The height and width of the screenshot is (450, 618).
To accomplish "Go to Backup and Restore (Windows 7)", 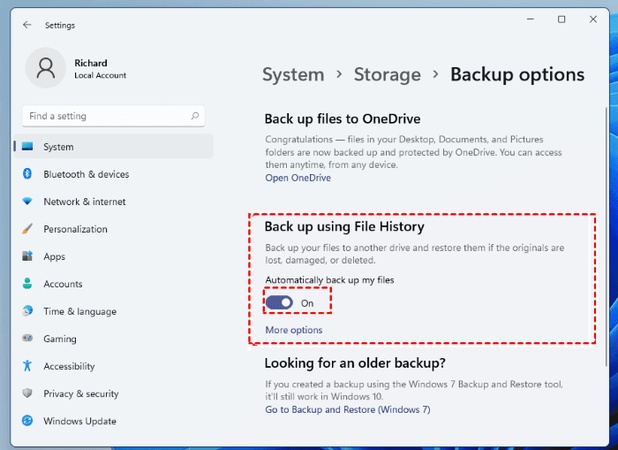I will [x=348, y=409].
